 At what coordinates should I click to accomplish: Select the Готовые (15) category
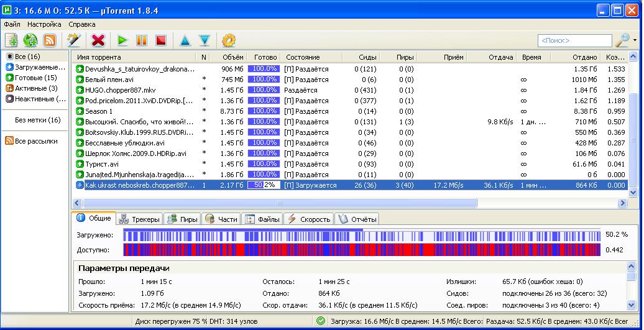tap(35, 78)
